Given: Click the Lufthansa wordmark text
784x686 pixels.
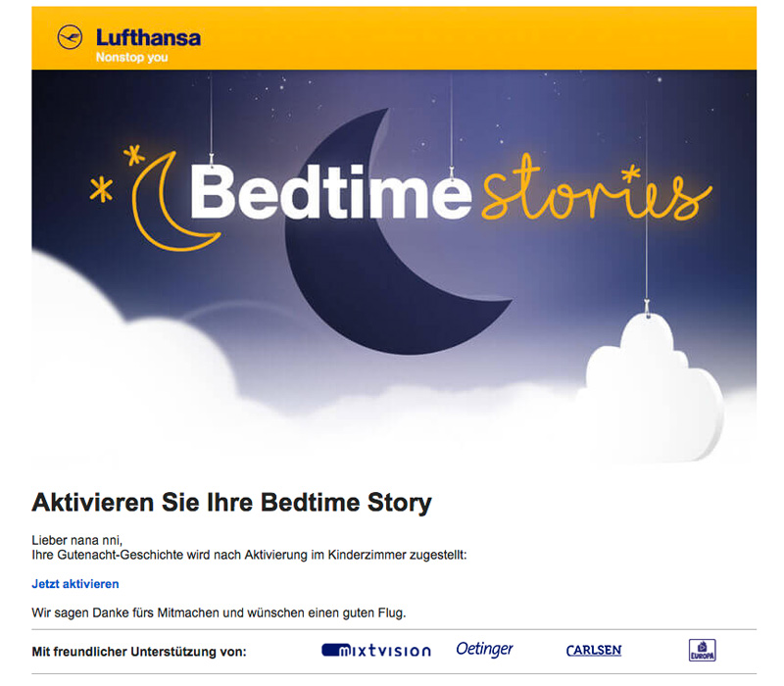Looking at the screenshot, I should click(147, 37).
